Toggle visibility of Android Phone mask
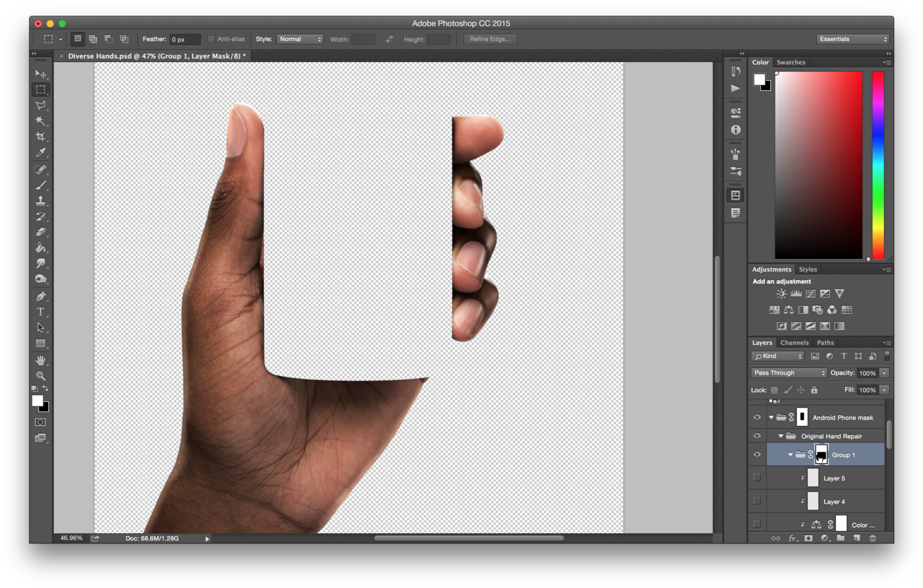Image resolution: width=923 pixels, height=588 pixels. coord(757,418)
